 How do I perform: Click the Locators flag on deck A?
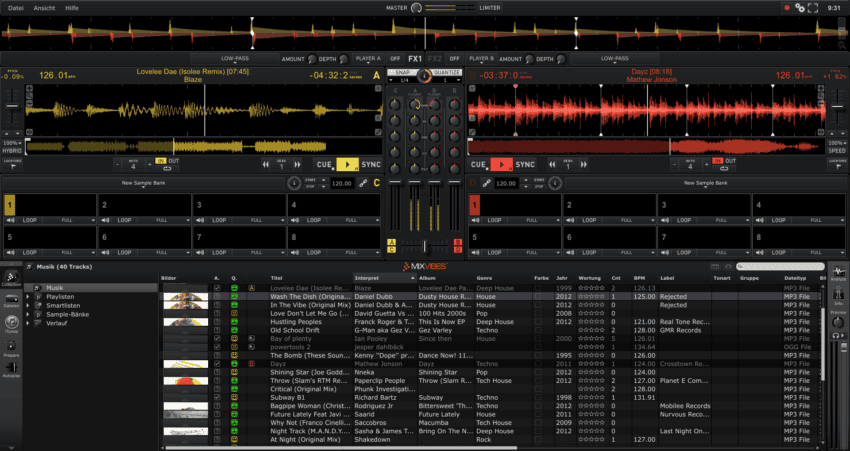coord(13,166)
